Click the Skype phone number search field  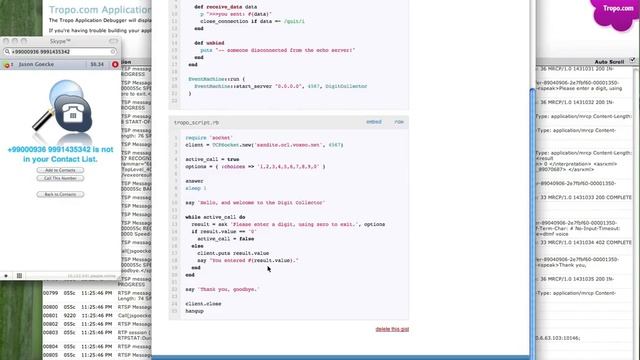point(60,52)
